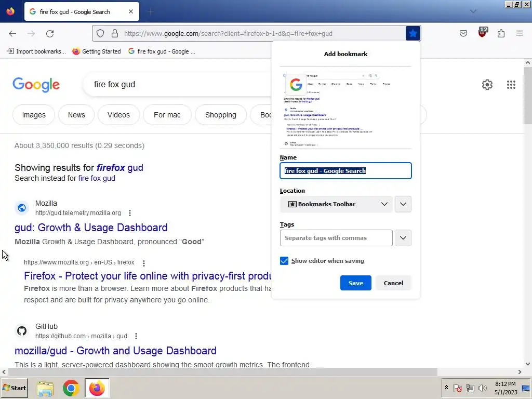Open Getting Started bookmark

97,51
